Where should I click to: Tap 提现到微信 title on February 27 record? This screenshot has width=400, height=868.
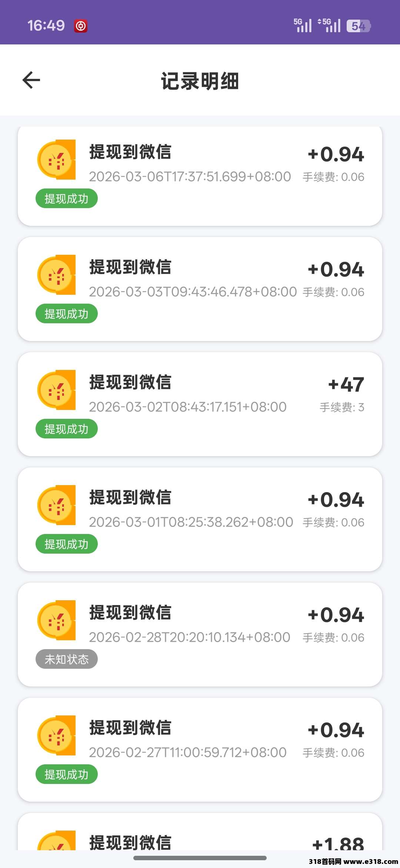[130, 728]
